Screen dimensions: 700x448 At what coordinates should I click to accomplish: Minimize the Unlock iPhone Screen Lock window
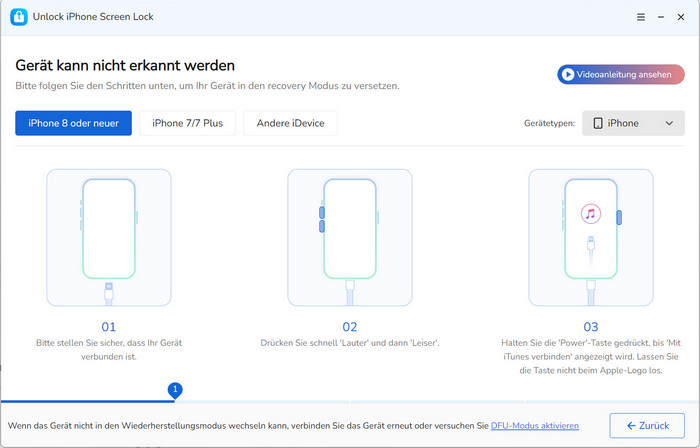coord(661,17)
